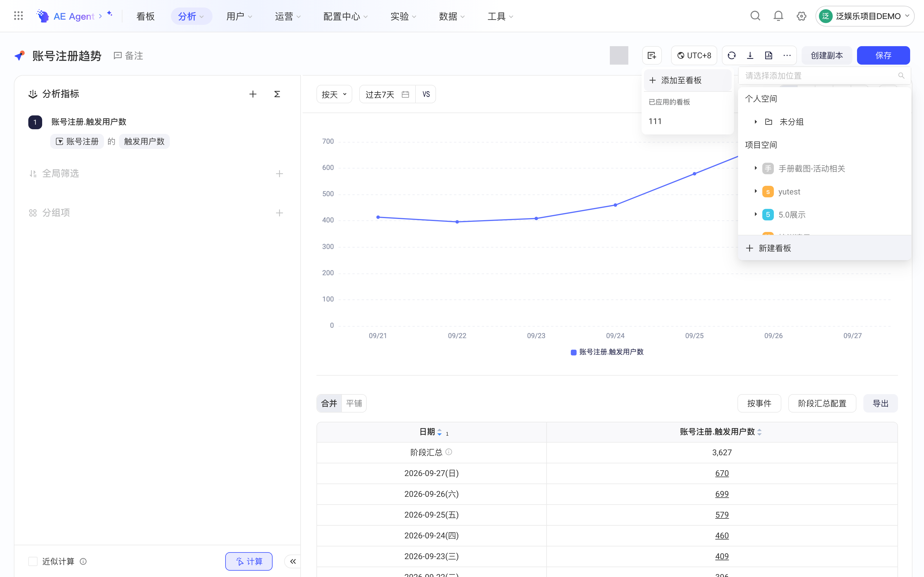924x577 pixels.
Task: Expand the 未分组 folder
Action: 756,122
